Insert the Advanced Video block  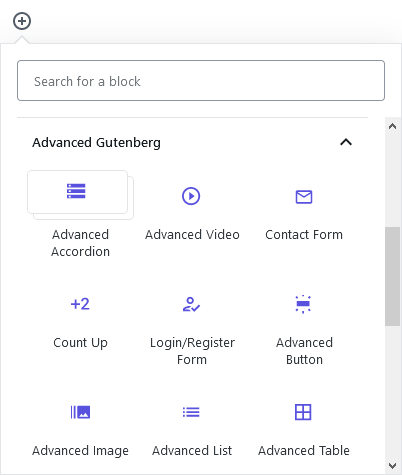pyautogui.click(x=191, y=196)
